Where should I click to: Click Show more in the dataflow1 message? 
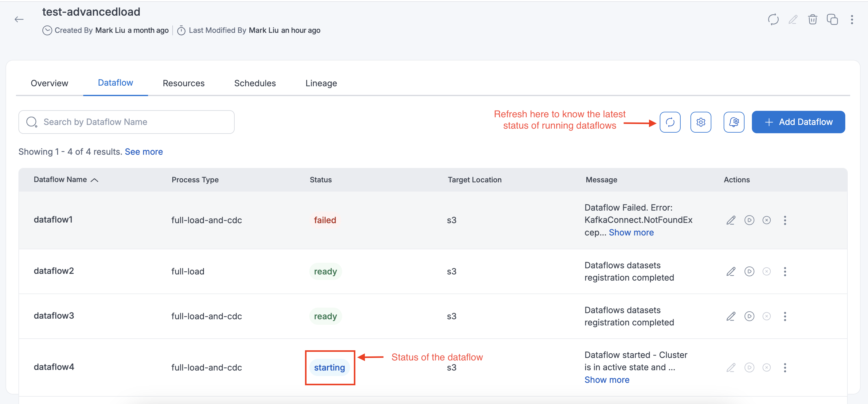click(631, 232)
